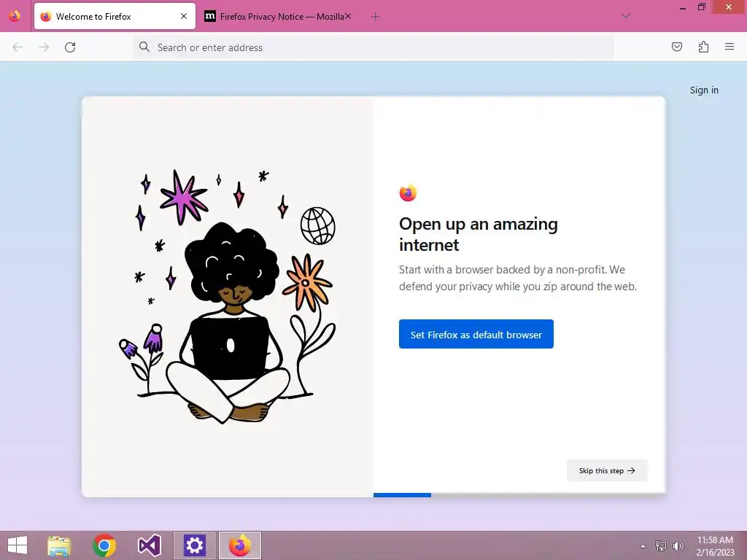Set Firefox as default browser
The image size is (747, 560).
476,334
